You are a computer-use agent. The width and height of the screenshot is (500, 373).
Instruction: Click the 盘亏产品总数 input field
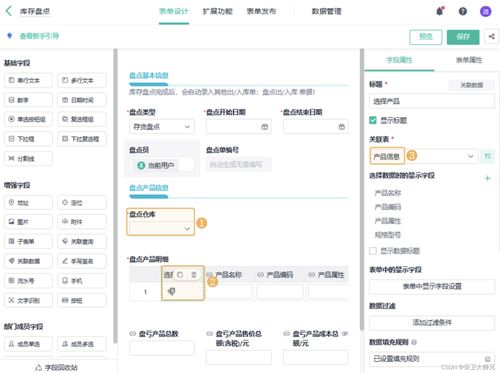(x=162, y=348)
